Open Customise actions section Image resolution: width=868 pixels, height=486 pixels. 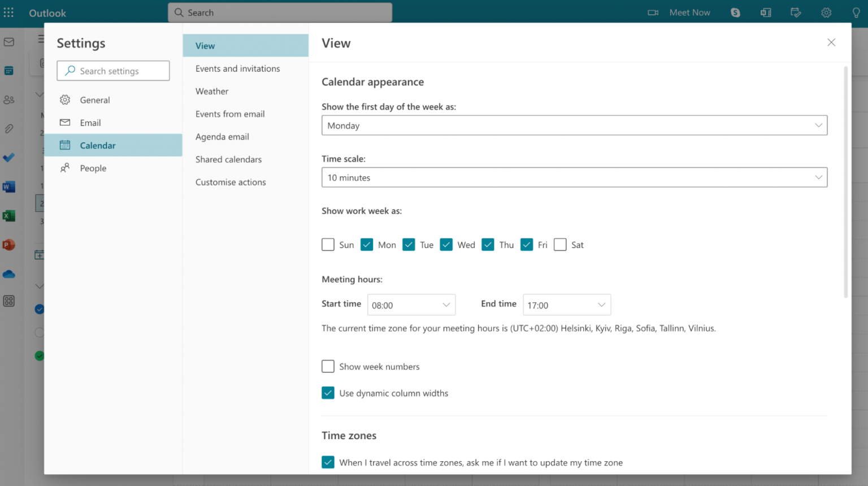246,182
